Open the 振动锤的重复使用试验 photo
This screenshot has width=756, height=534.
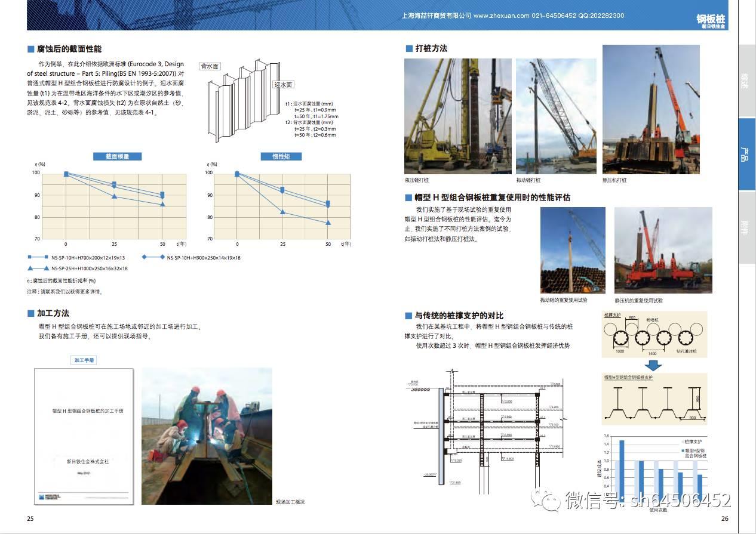tap(573, 250)
